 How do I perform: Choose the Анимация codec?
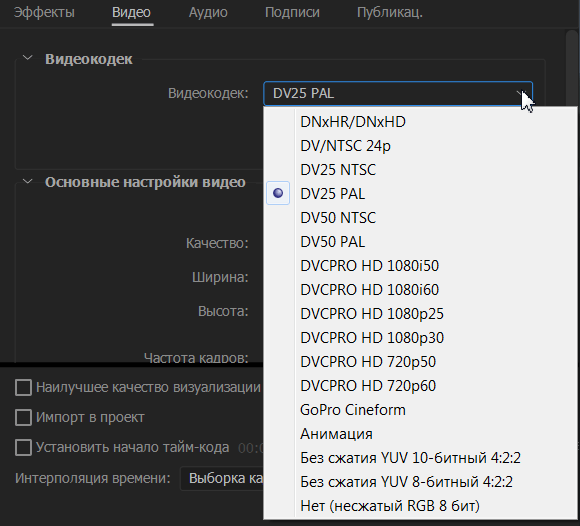point(420,434)
